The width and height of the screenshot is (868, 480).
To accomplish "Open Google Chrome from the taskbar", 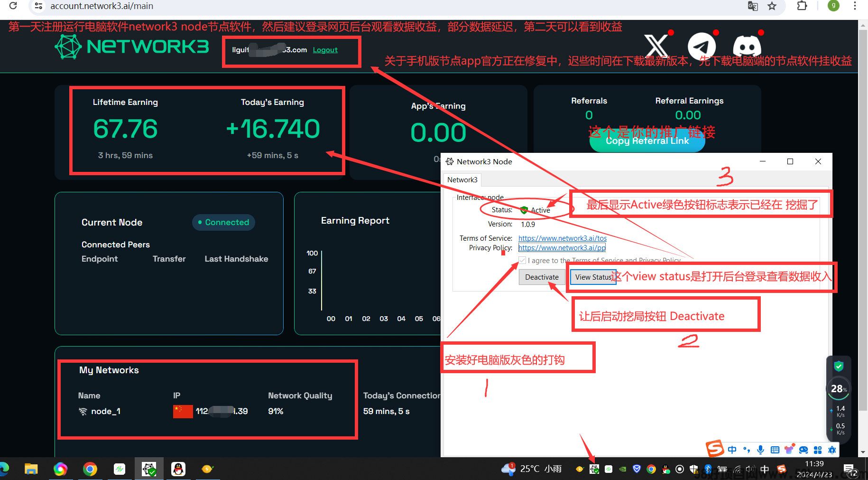I will coord(90,469).
